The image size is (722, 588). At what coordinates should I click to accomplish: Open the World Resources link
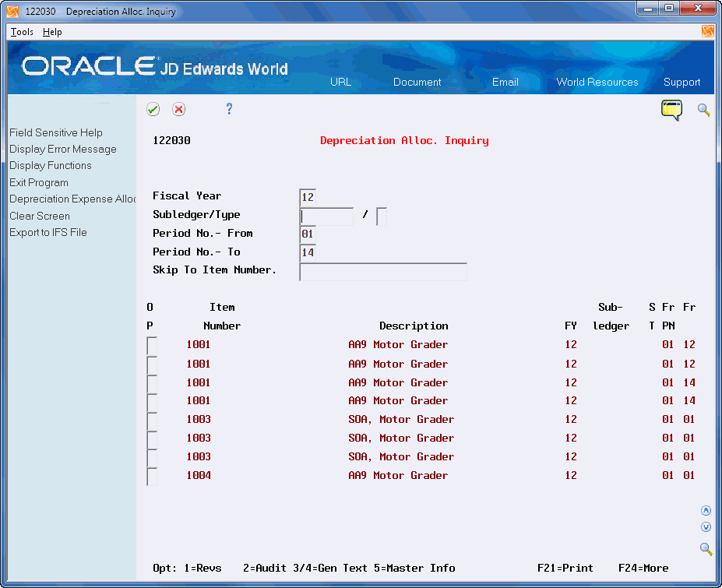click(x=597, y=82)
